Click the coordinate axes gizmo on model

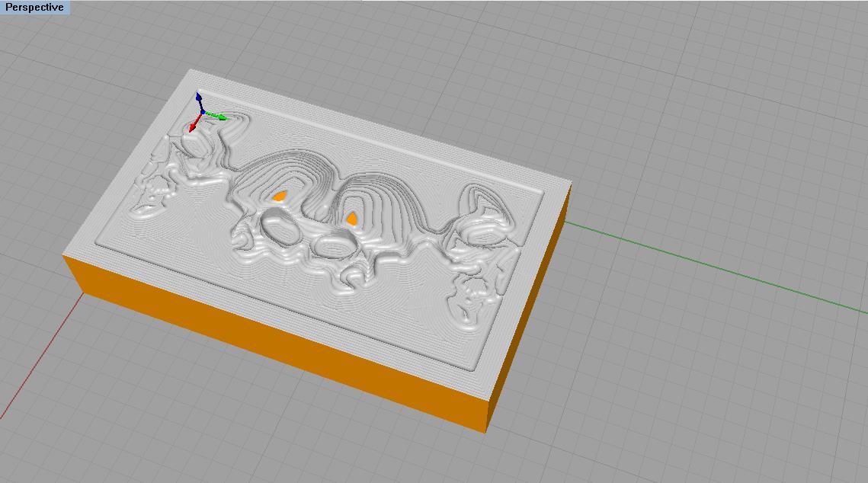click(207, 113)
